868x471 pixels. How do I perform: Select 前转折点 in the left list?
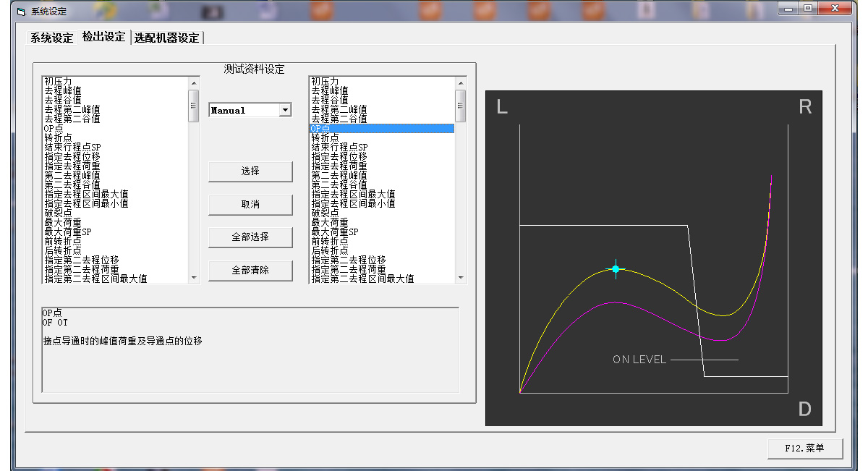(115, 241)
